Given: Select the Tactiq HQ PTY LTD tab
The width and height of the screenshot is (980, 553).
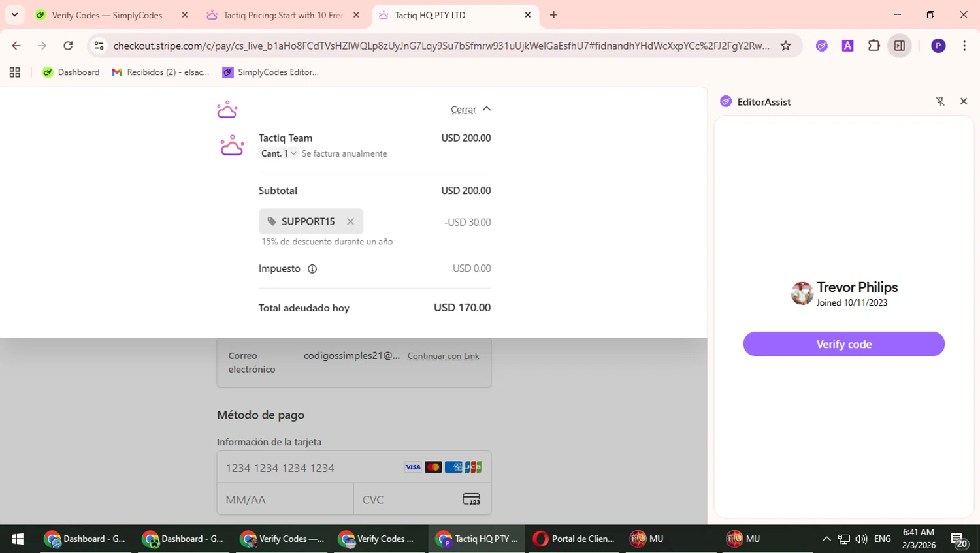Looking at the screenshot, I should (x=455, y=15).
